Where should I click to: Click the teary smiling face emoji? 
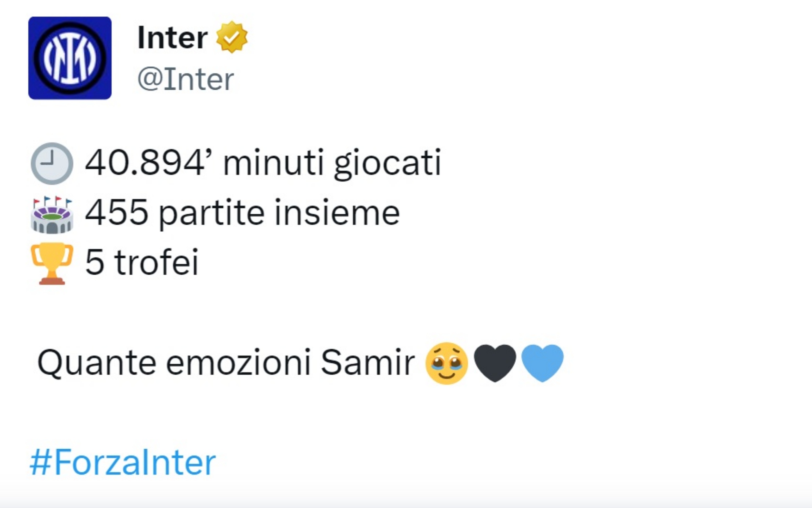pos(447,364)
